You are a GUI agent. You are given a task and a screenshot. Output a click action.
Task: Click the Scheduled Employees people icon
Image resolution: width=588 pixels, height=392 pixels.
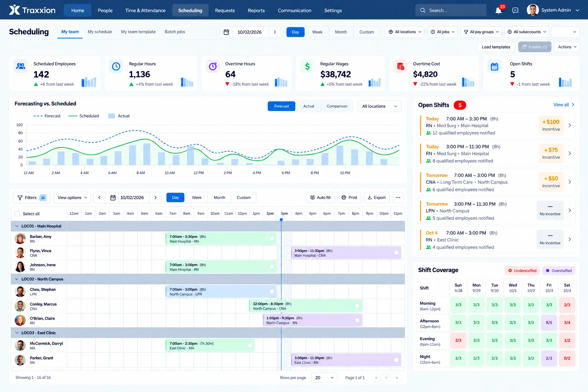21,66
